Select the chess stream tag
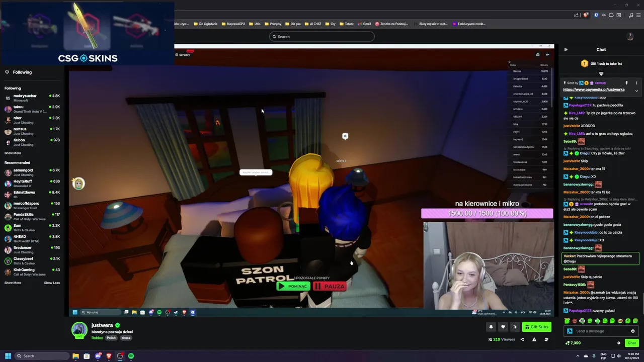This screenshot has width=644, height=362. pos(126,338)
